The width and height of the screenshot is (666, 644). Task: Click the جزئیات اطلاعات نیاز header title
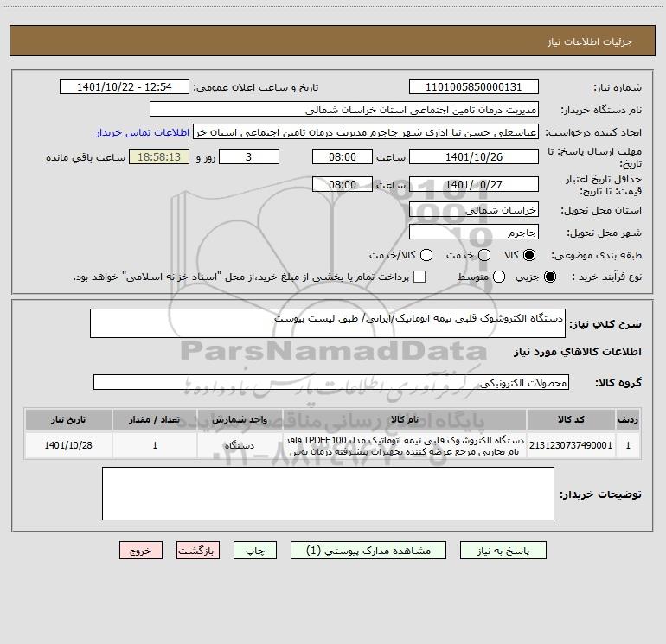[589, 41]
